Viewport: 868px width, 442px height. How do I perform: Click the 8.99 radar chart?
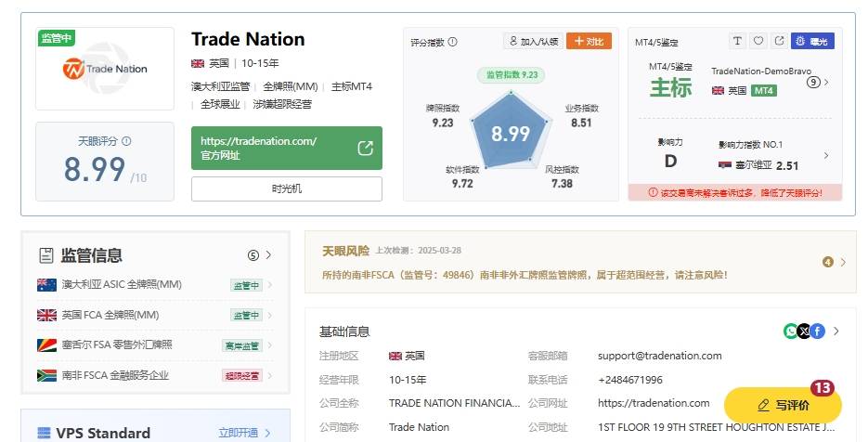[x=511, y=133]
